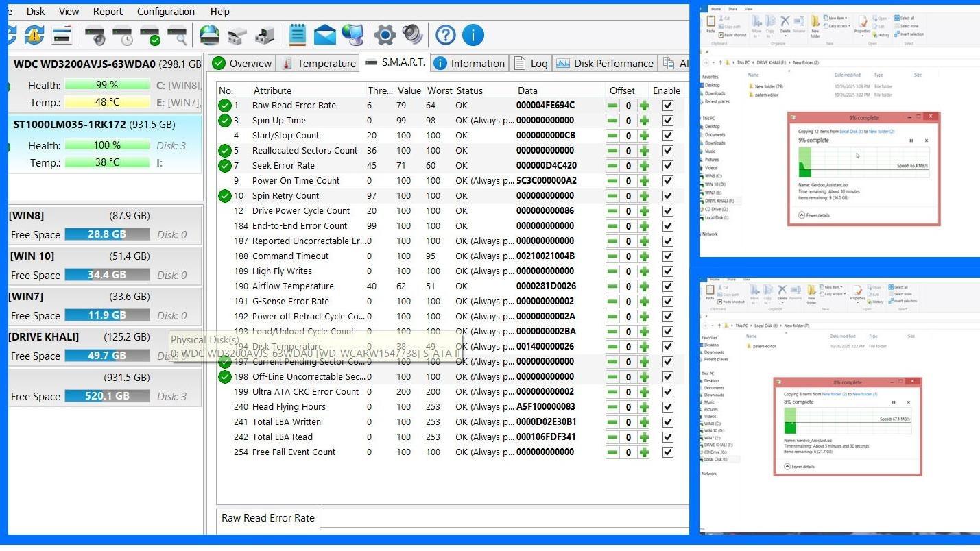Collapse copy dialog using upper Fewer details
This screenshot has width=980, height=551.
point(817,215)
